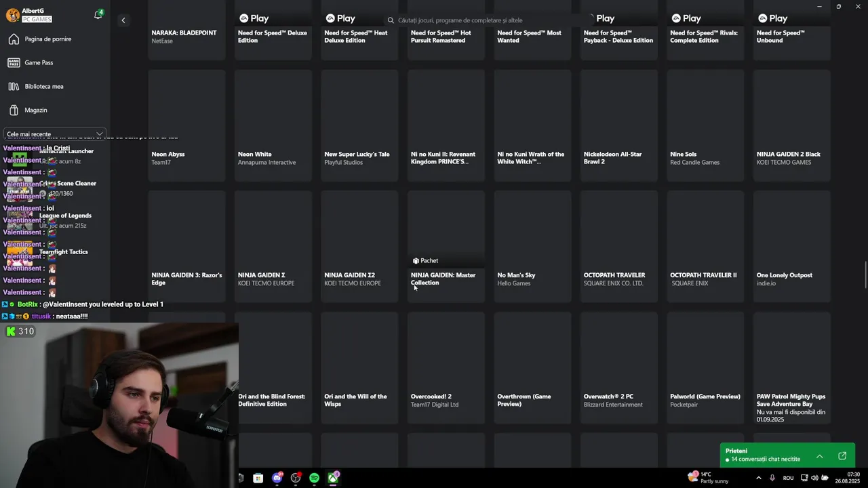Viewport: 868px width, 488px height.
Task: Open the weather widget on taskbar
Action: tap(709, 478)
